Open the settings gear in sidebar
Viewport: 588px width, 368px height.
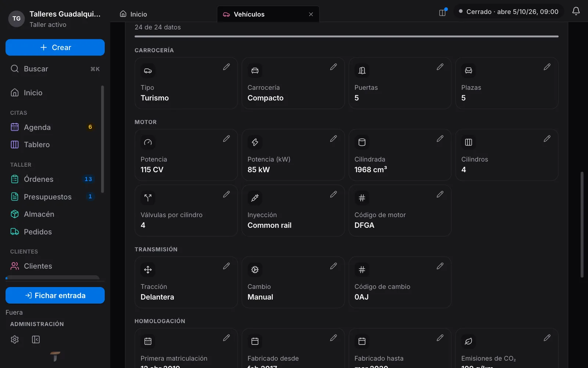[15, 339]
